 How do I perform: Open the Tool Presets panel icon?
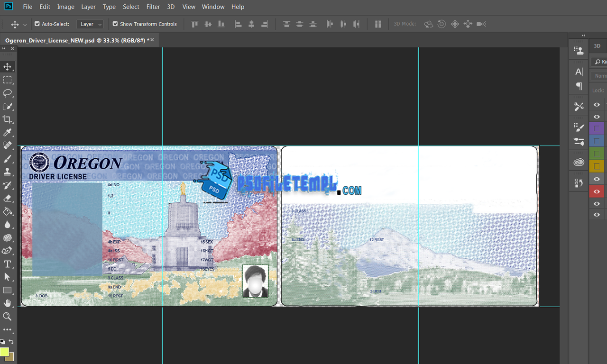click(x=579, y=107)
